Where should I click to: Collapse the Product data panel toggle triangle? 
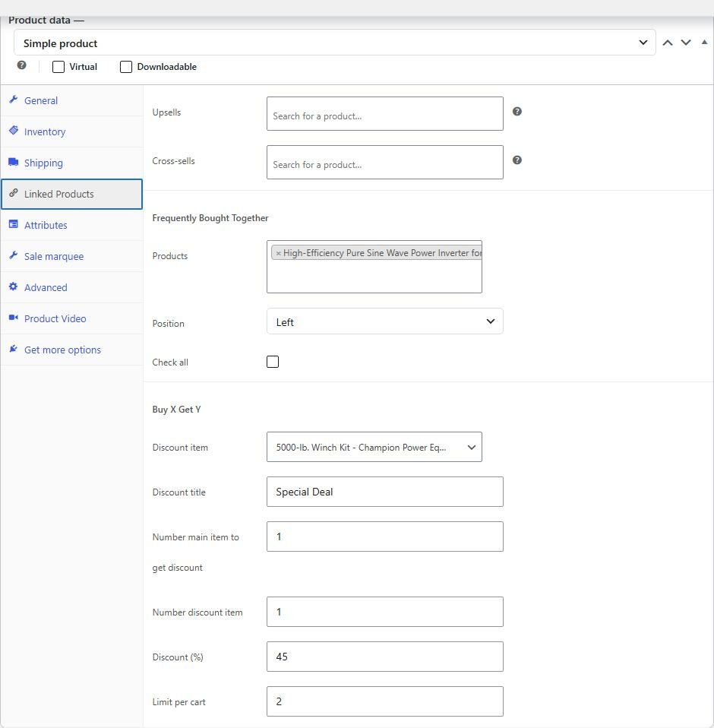(704, 43)
